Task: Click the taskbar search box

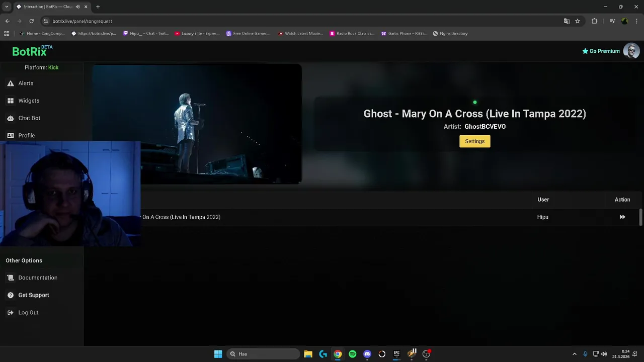Action: 263,354
